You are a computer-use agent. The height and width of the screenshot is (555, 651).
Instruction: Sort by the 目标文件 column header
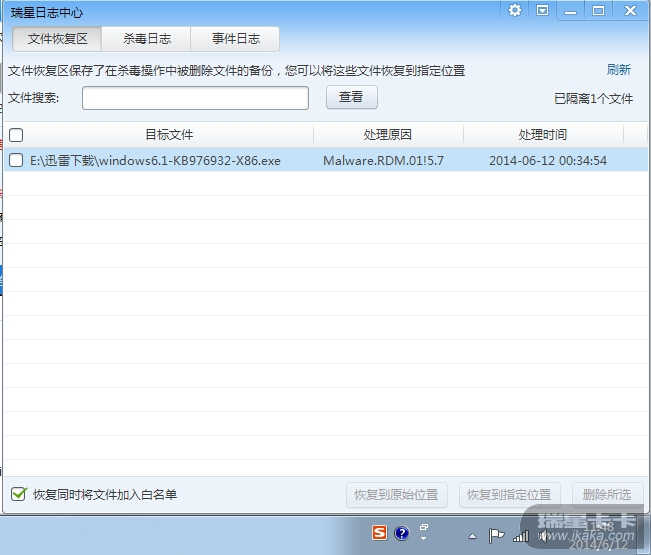point(169,134)
